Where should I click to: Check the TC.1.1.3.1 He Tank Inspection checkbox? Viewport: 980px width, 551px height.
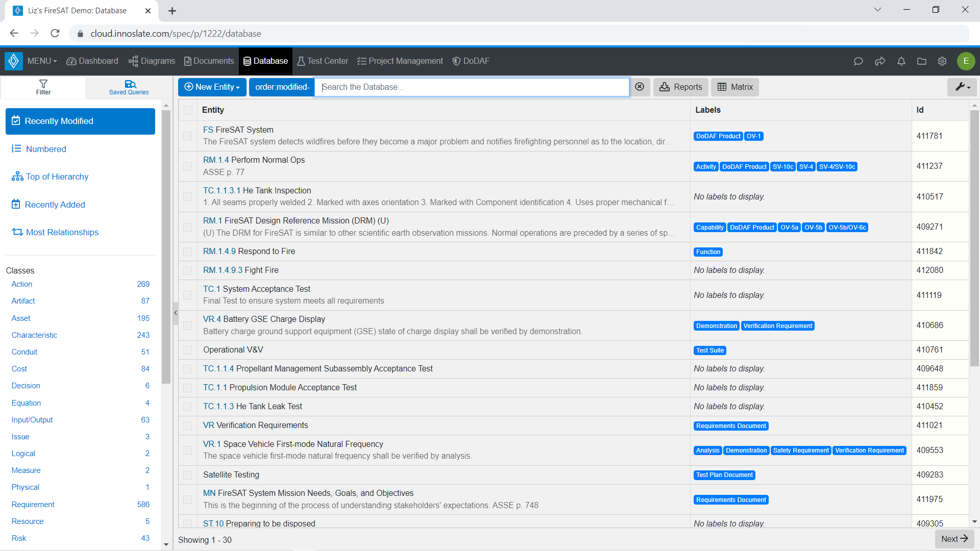point(188,197)
